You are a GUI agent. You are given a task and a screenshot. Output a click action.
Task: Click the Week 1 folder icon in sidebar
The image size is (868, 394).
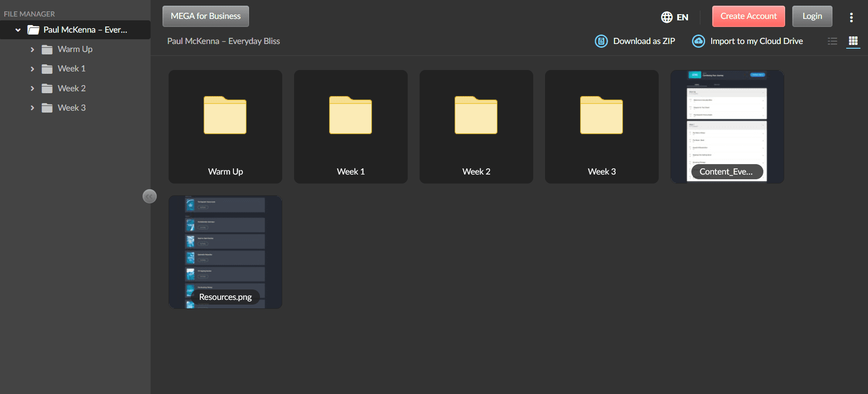(47, 69)
